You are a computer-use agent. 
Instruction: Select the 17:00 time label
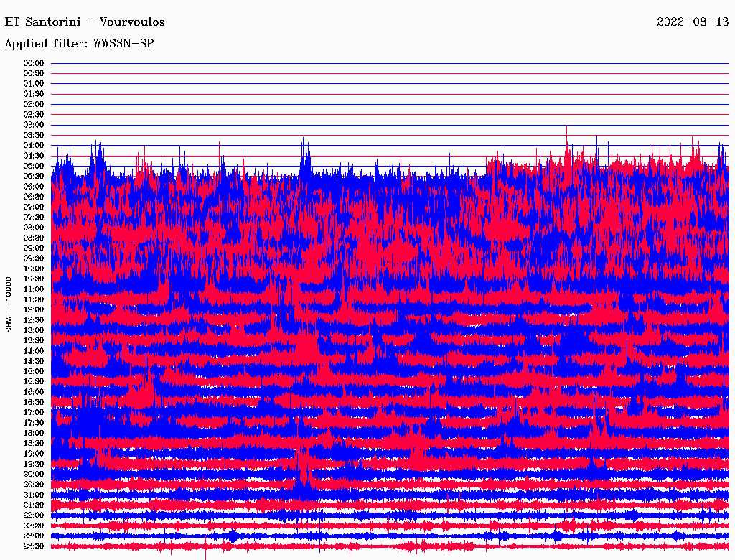(34, 413)
